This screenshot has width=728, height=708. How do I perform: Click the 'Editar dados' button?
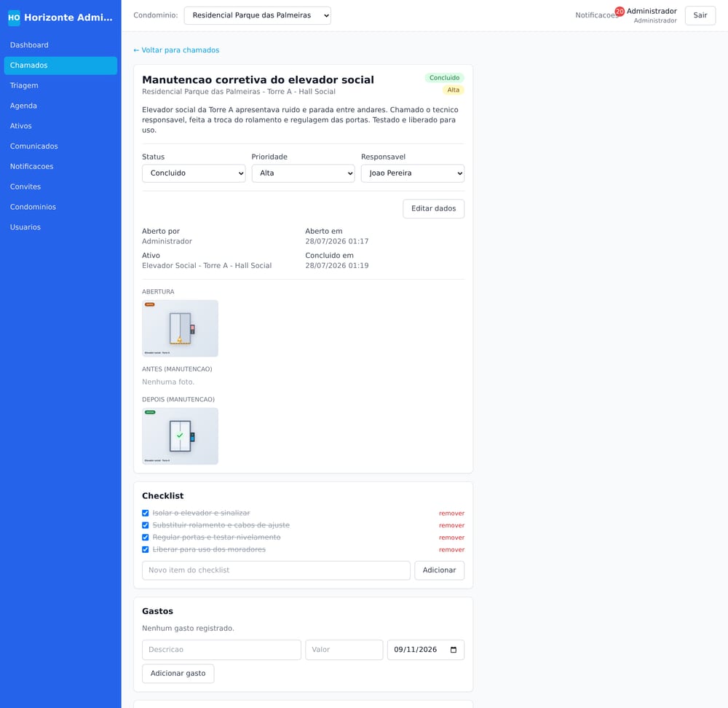tap(433, 208)
